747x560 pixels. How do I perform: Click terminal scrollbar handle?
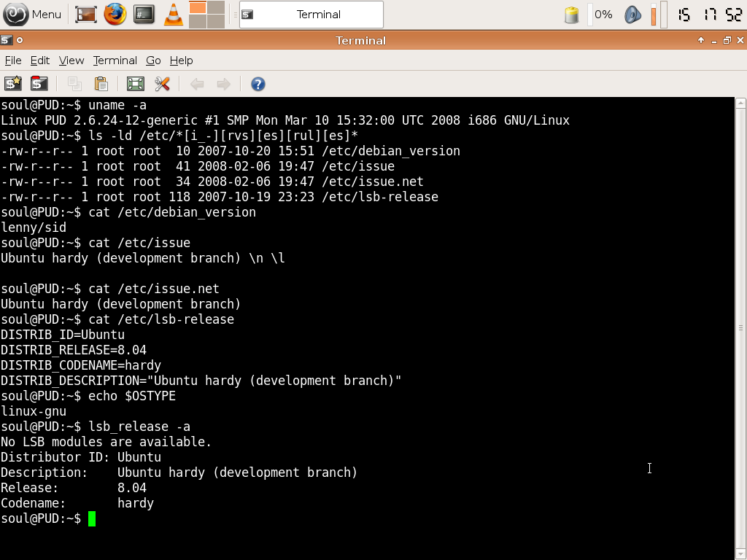coord(741,328)
